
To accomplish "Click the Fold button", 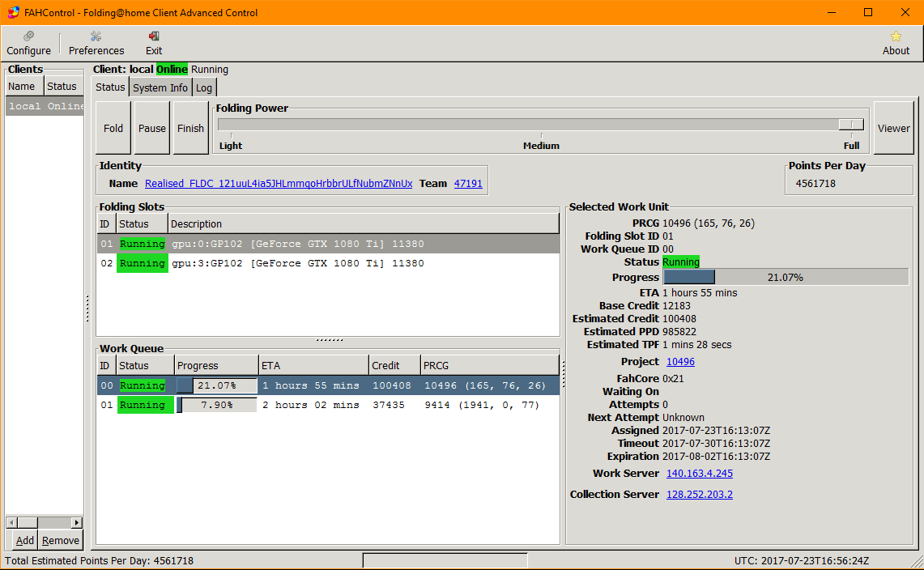I will tap(113, 128).
